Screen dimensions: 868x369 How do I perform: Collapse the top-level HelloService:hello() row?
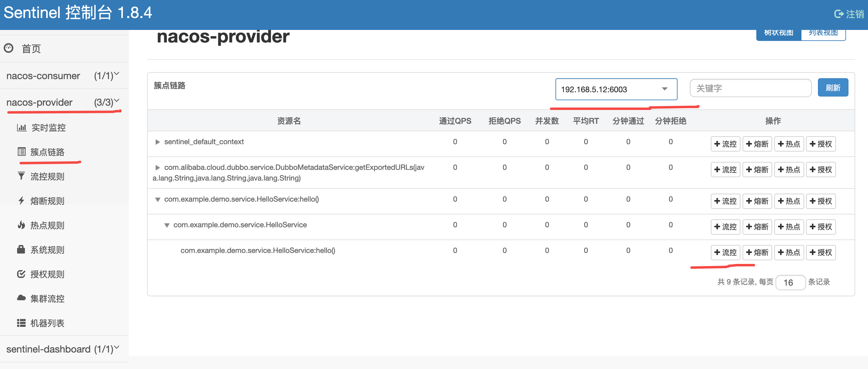[x=157, y=199]
